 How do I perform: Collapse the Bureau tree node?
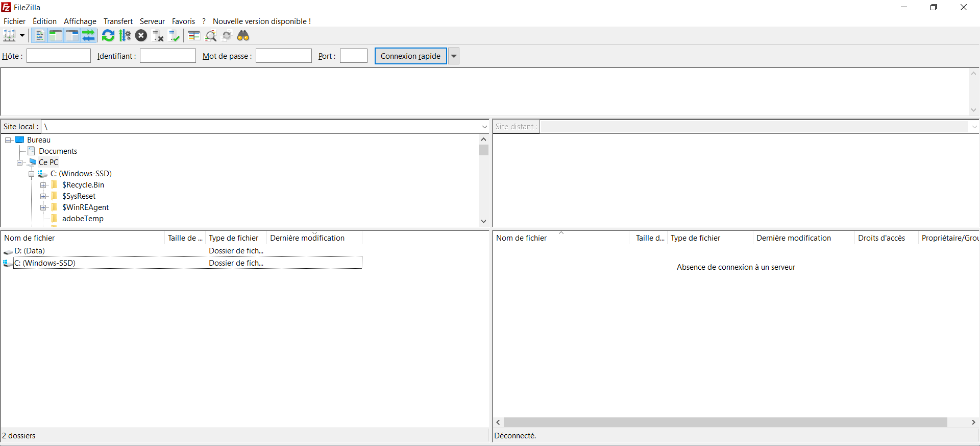(x=8, y=140)
